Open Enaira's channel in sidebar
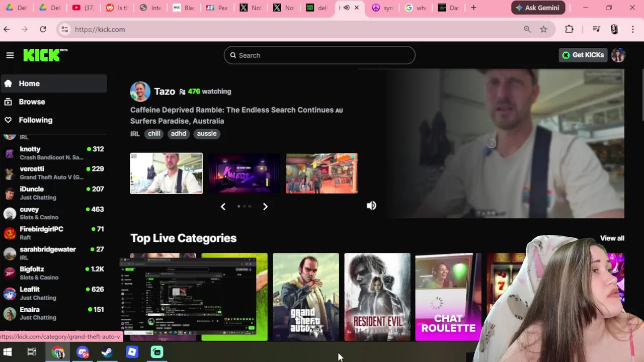The image size is (644, 362). [53, 313]
